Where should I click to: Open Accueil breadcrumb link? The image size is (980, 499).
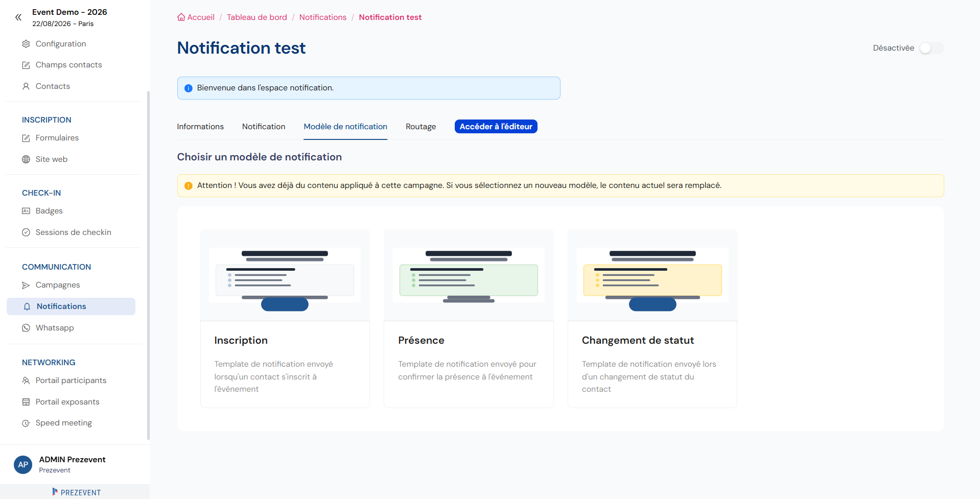pos(201,17)
